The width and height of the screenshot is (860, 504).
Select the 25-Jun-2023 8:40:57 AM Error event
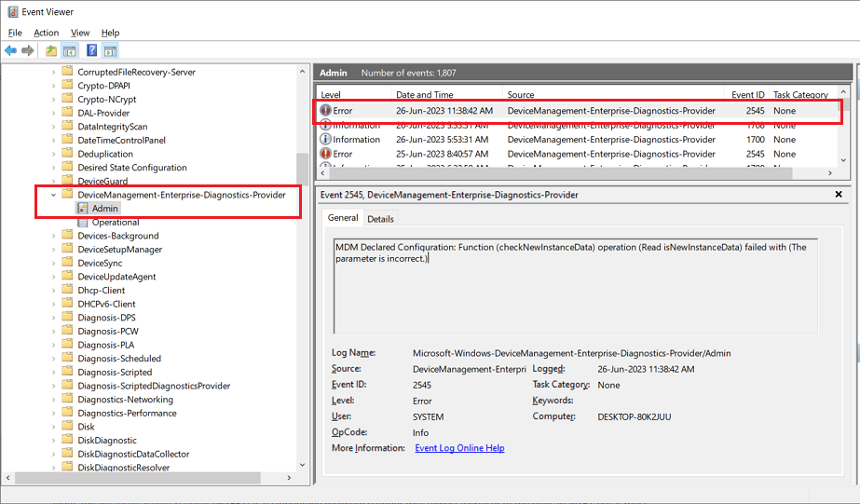(578, 154)
